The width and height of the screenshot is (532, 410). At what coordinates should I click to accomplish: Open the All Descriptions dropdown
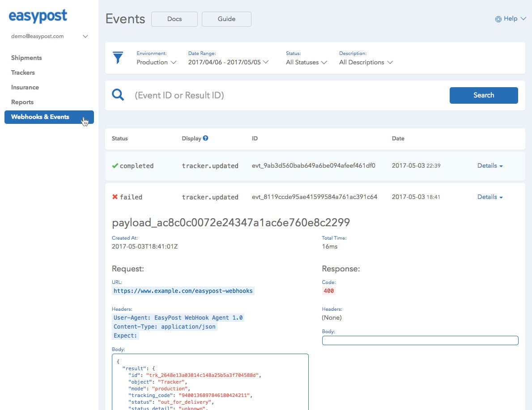[x=366, y=63]
